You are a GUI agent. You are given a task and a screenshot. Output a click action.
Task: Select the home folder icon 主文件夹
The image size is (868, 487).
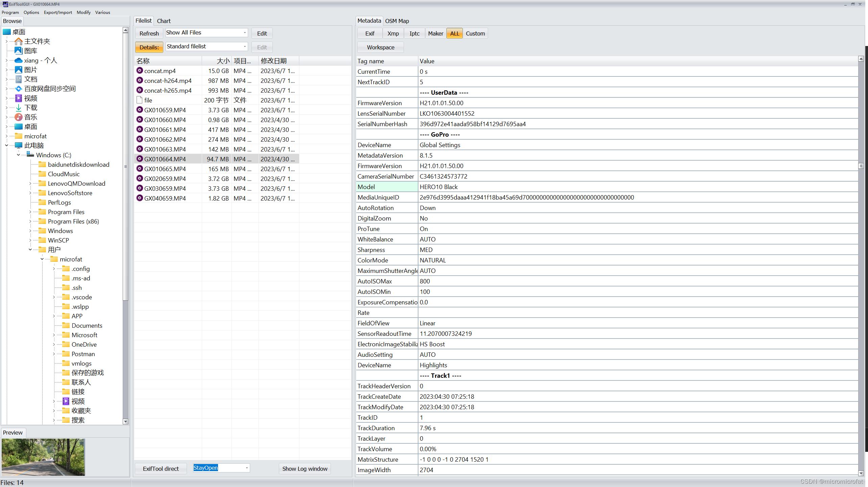point(19,41)
